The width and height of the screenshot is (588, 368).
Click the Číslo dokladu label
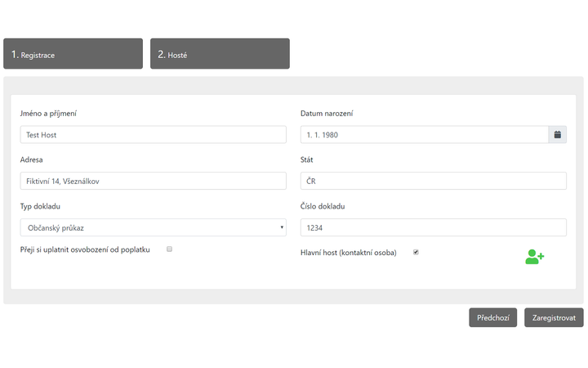323,206
